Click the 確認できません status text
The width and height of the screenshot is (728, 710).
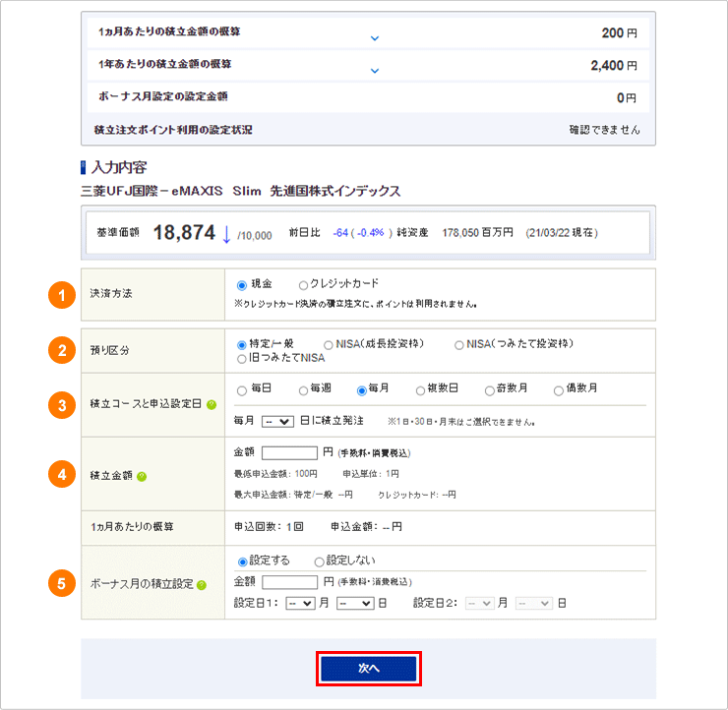pos(604,130)
